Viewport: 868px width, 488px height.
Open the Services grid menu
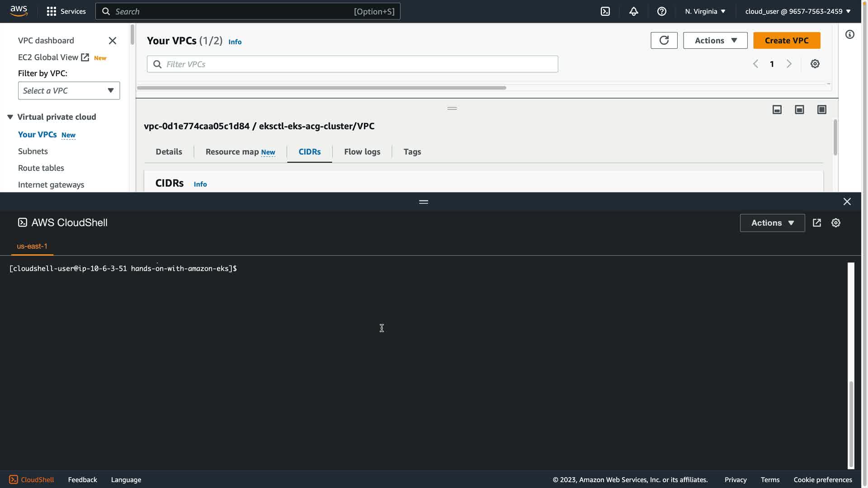(x=52, y=11)
